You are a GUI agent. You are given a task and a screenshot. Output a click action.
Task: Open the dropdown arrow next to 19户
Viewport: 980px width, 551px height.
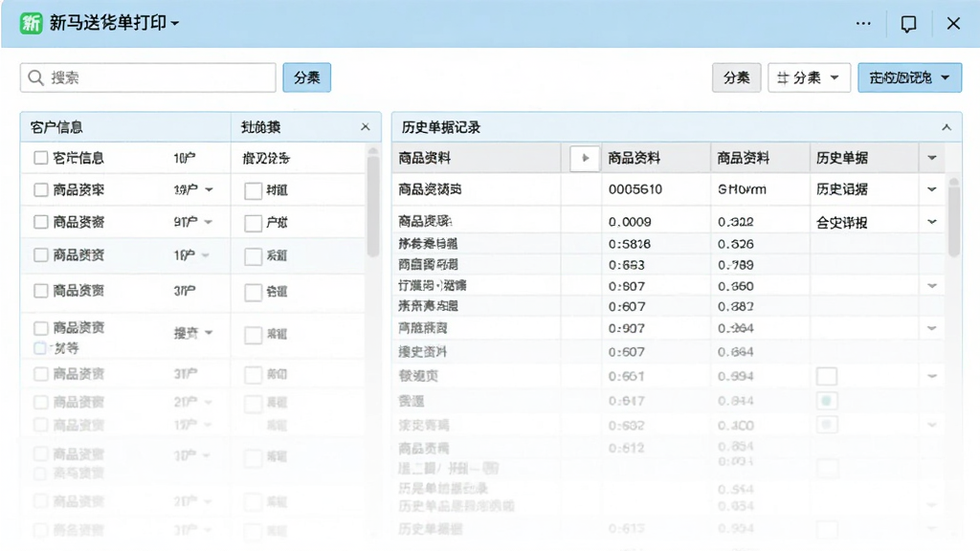pos(209,189)
